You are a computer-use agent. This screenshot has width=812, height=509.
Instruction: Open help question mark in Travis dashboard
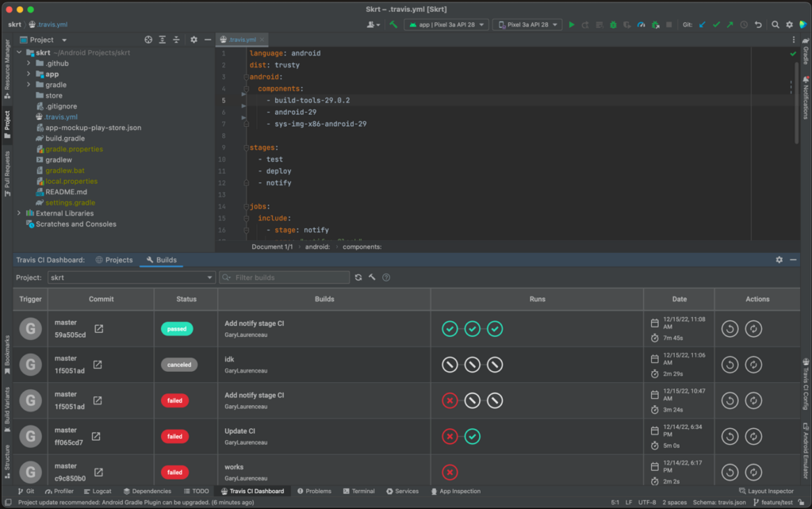(x=386, y=277)
